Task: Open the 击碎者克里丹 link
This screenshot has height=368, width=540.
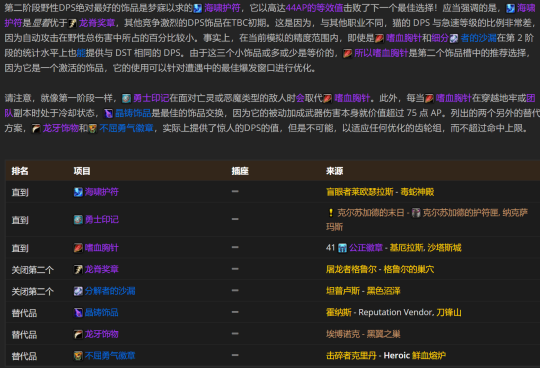Action: pos(351,355)
